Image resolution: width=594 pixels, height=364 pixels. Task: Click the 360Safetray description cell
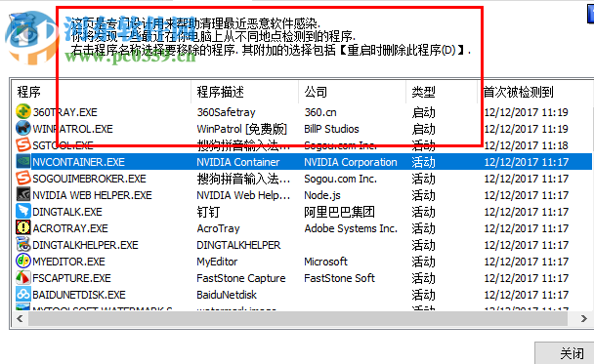click(226, 112)
